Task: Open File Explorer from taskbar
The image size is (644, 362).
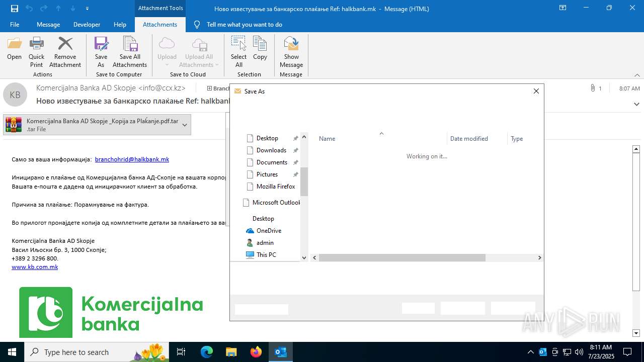Action: point(231,352)
